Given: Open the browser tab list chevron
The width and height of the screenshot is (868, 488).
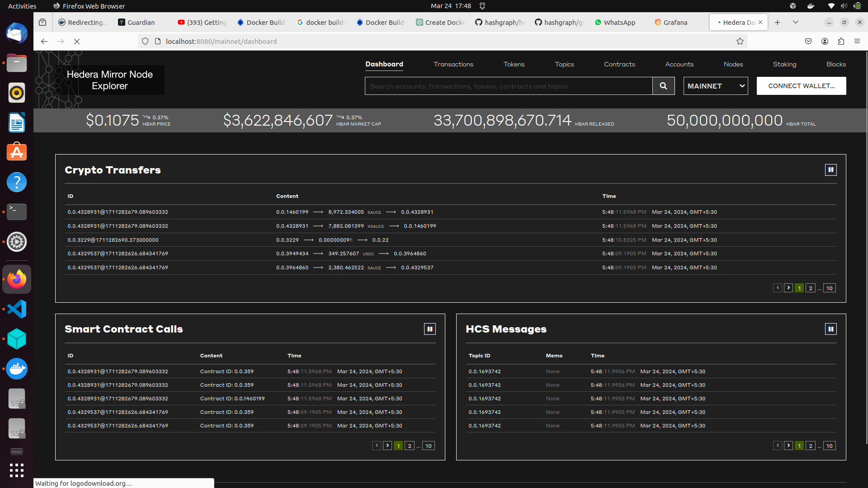Looking at the screenshot, I should pos(795,22).
